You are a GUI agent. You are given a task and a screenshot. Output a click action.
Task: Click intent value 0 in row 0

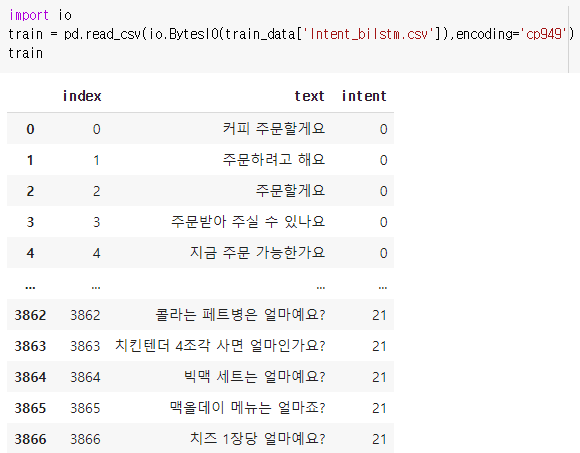384,129
